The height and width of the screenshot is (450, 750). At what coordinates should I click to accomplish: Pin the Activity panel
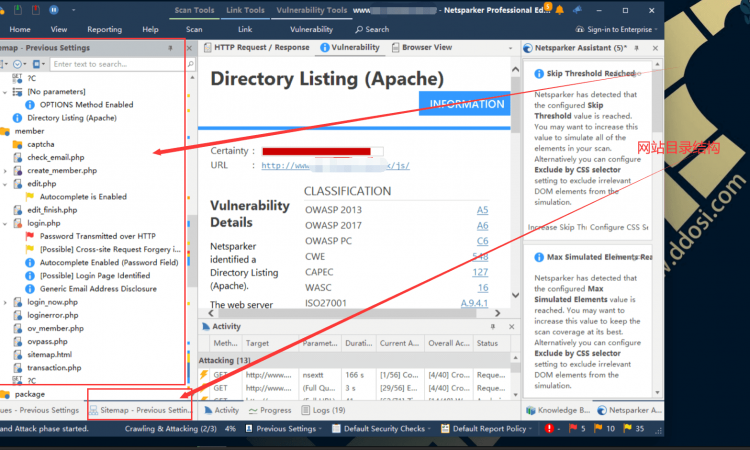click(493, 327)
